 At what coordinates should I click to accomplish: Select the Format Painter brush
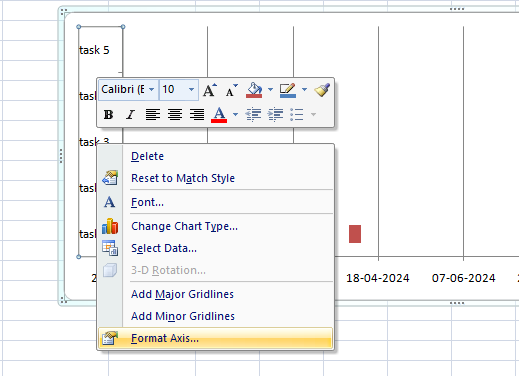[322, 90]
